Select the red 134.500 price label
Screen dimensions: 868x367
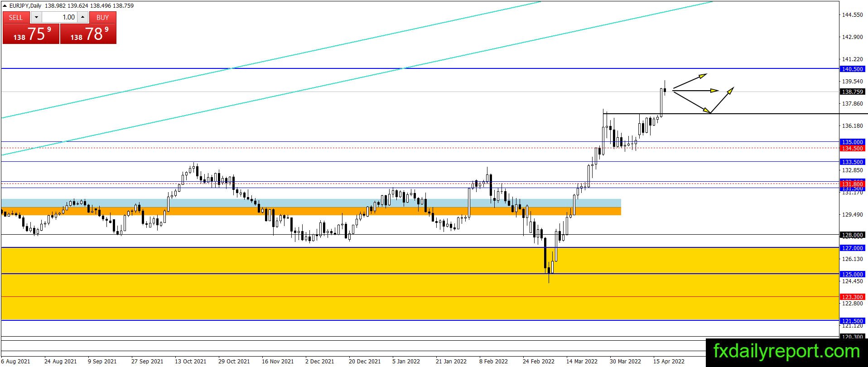(852, 148)
